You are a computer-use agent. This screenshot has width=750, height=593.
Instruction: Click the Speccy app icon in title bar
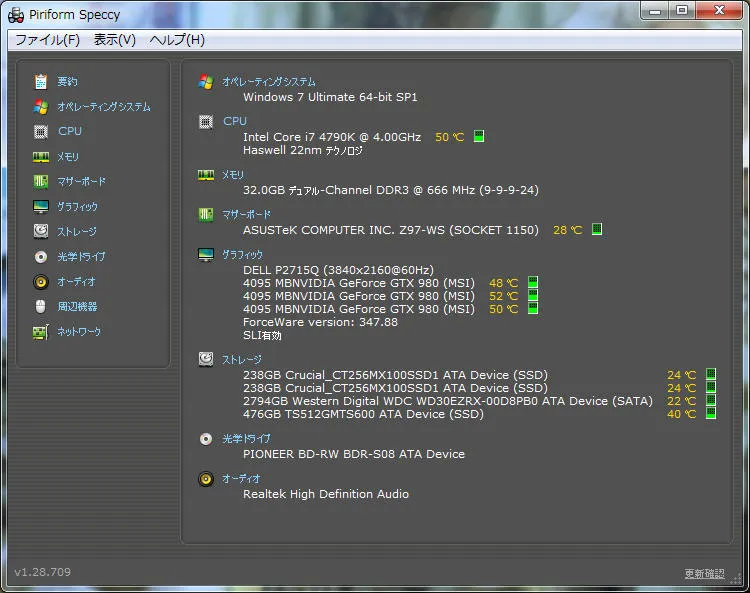16,15
